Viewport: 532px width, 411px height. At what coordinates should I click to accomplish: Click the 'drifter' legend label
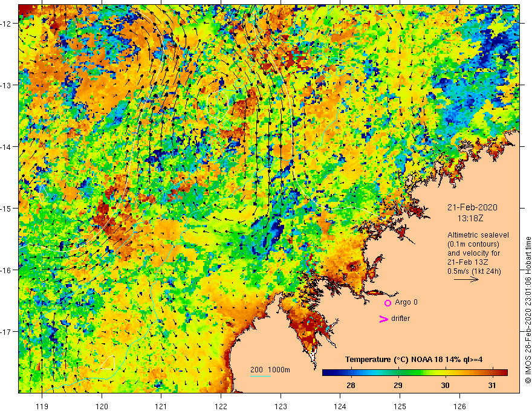tap(400, 319)
